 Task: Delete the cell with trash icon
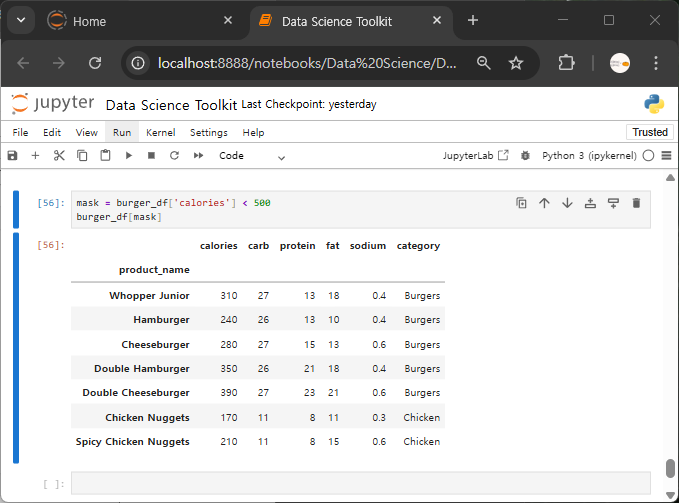(636, 203)
